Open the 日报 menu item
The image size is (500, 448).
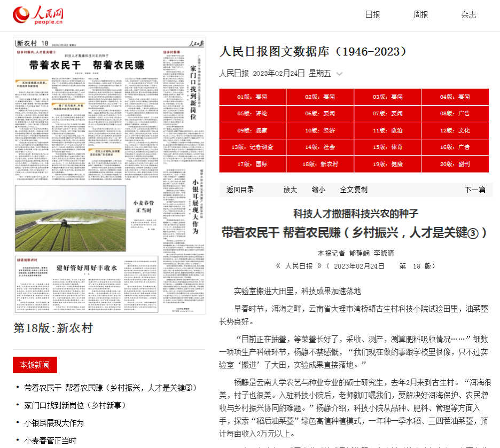pos(372,14)
